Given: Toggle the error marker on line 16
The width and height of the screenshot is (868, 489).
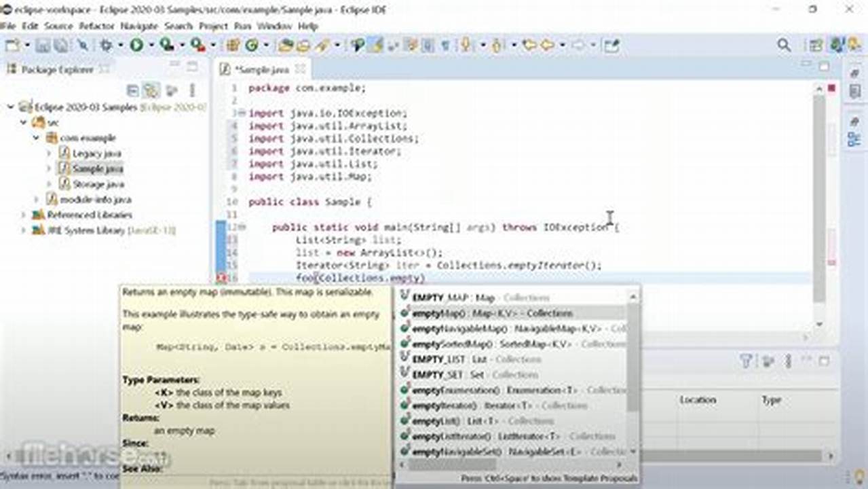Looking at the screenshot, I should point(221,277).
